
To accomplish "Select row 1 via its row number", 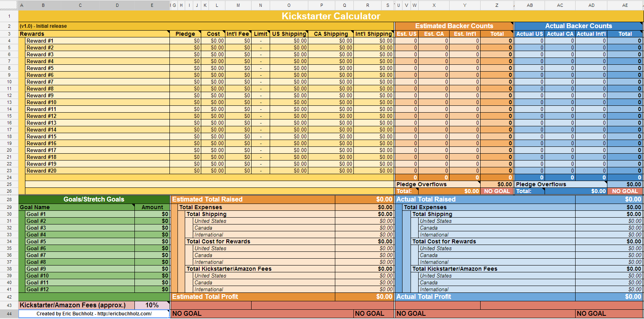I will pos(9,16).
